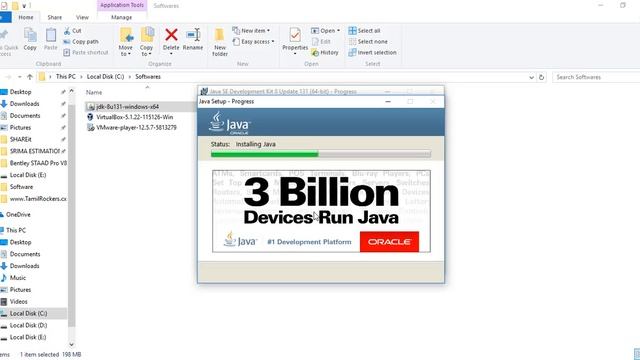This screenshot has width=640, height=360.
Task: Click the Copy icon in Clipboard group
Action: tap(30, 40)
